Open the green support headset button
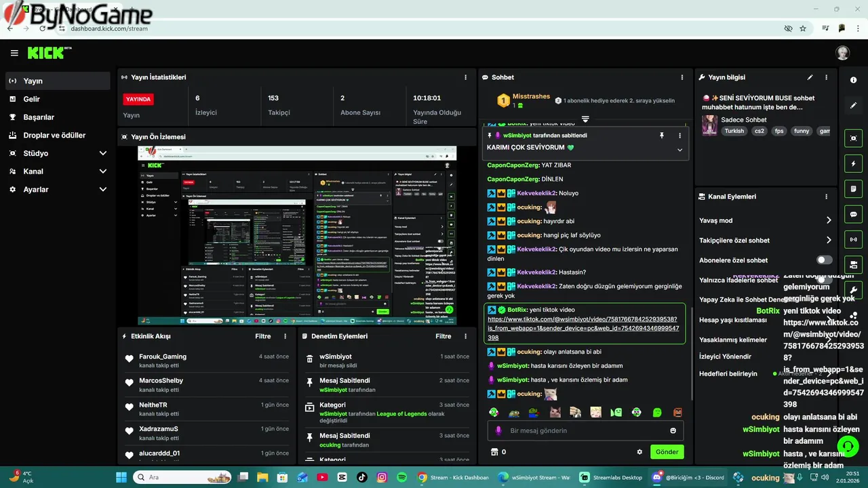This screenshot has width=868, height=488. coord(848,445)
